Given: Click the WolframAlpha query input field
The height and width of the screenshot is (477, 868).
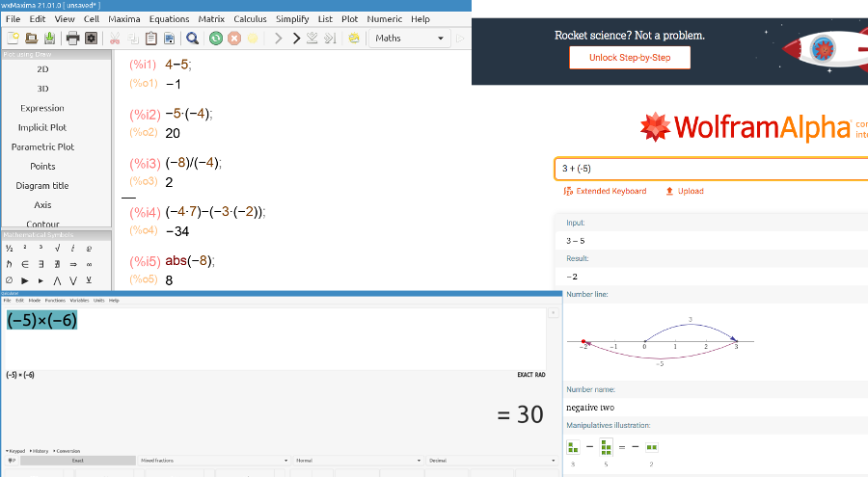Looking at the screenshot, I should [711, 169].
